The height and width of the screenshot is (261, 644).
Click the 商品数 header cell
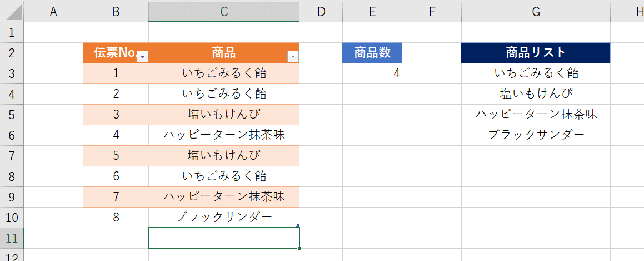[x=372, y=53]
